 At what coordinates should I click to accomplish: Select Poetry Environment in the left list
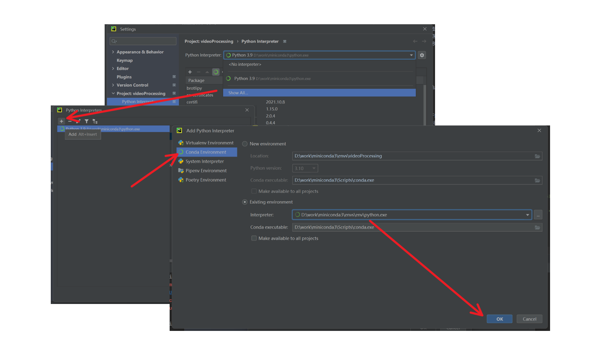[x=207, y=180]
